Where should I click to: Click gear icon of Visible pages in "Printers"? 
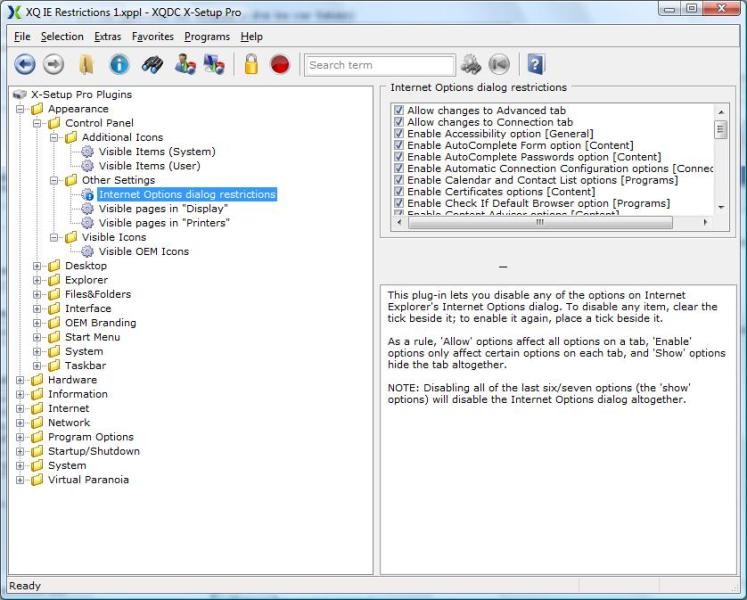pos(87,223)
